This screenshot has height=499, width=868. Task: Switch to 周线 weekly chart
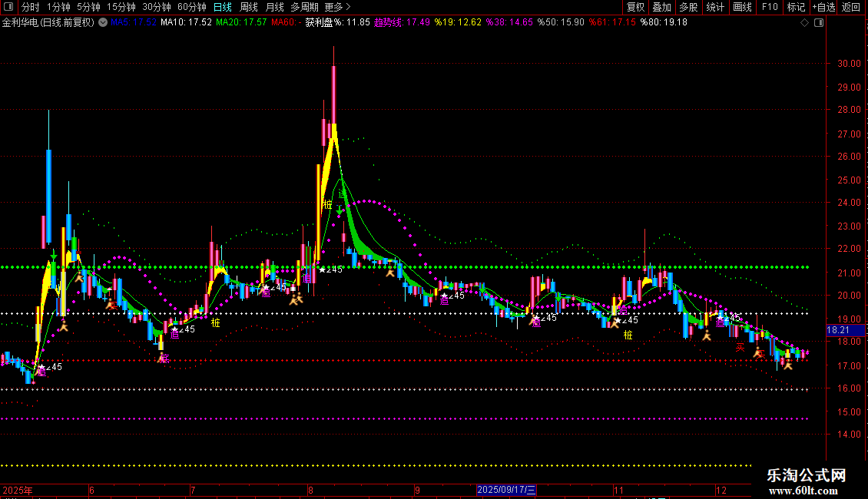pos(249,7)
